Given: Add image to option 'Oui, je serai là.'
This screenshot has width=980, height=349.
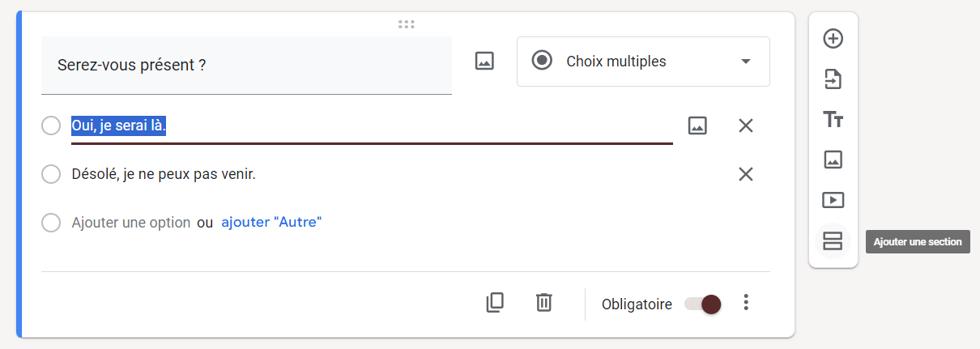Looking at the screenshot, I should coord(697,126).
